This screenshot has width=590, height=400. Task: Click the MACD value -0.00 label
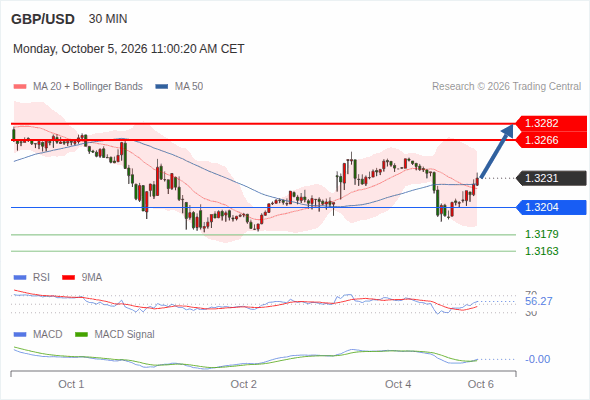coord(537,359)
